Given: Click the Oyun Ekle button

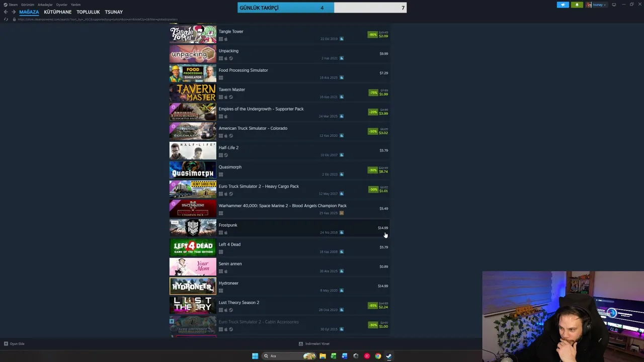Looking at the screenshot, I should [14, 344].
